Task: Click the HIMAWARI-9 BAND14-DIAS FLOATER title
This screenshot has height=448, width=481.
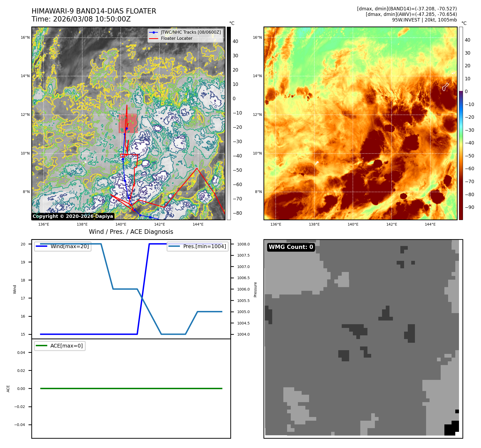Action: (94, 11)
